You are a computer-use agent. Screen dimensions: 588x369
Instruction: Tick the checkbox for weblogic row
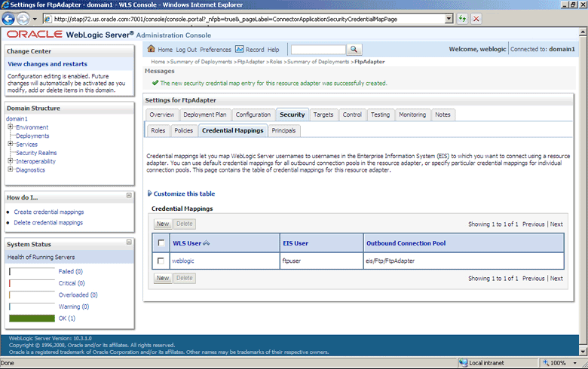tap(161, 261)
